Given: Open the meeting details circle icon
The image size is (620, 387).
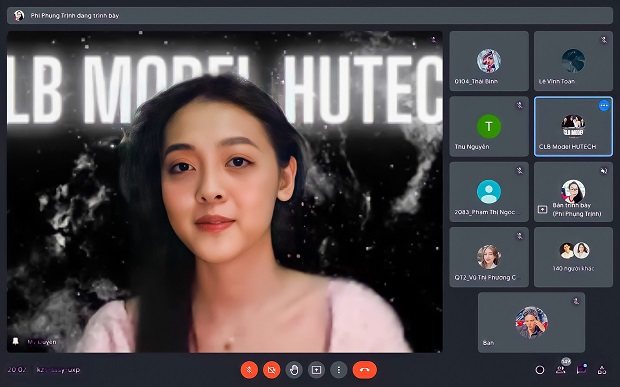Looking at the screenshot, I should click(540, 370).
